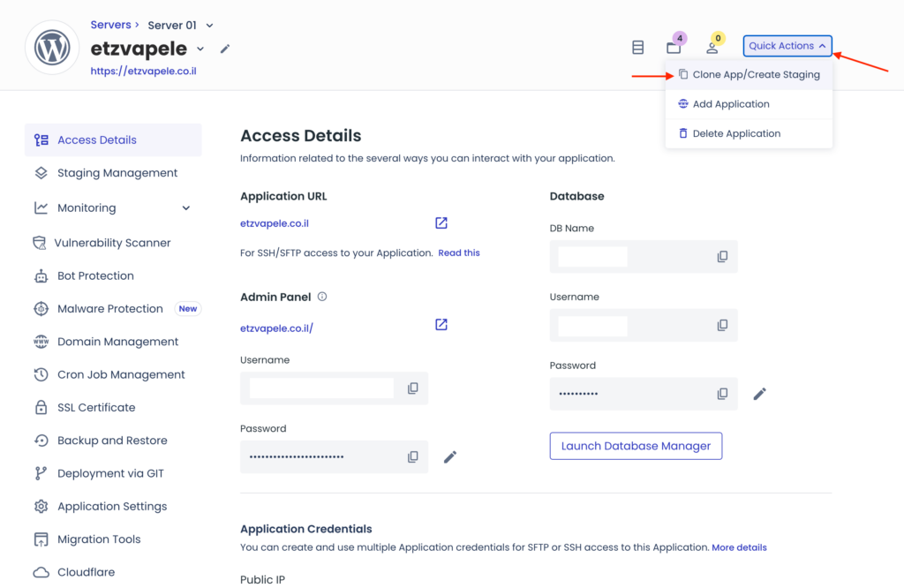The image size is (904, 588).
Task: Click the Database Password field
Action: [x=644, y=394]
